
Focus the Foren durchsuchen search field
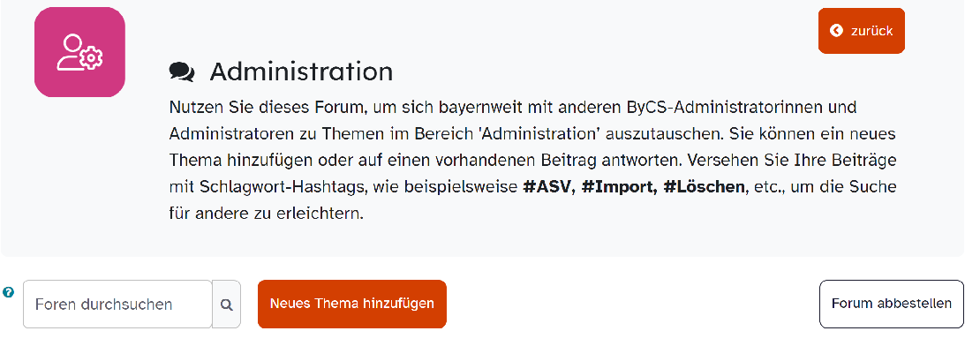pyautogui.click(x=118, y=305)
